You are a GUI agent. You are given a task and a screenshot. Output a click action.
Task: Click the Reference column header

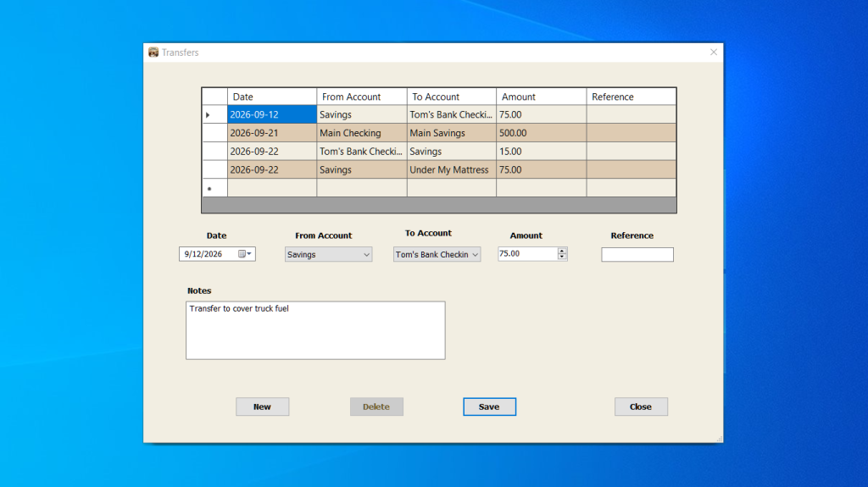[631, 97]
